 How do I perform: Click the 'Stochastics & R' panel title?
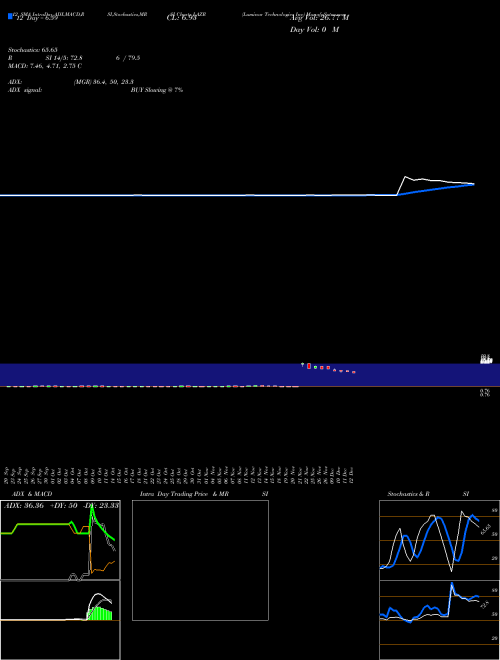click(408, 494)
